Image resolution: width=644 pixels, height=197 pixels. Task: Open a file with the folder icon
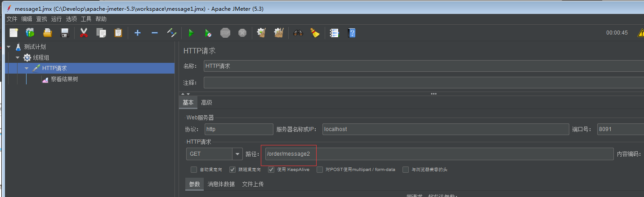tap(47, 33)
